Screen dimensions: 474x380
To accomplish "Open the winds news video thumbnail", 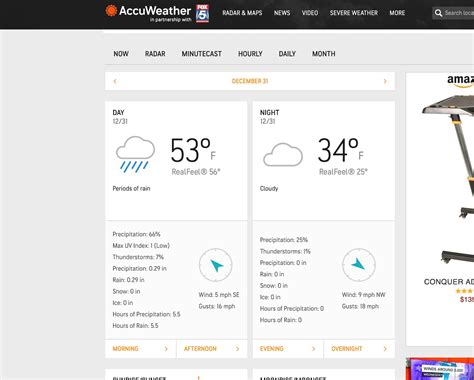I will (440, 369).
